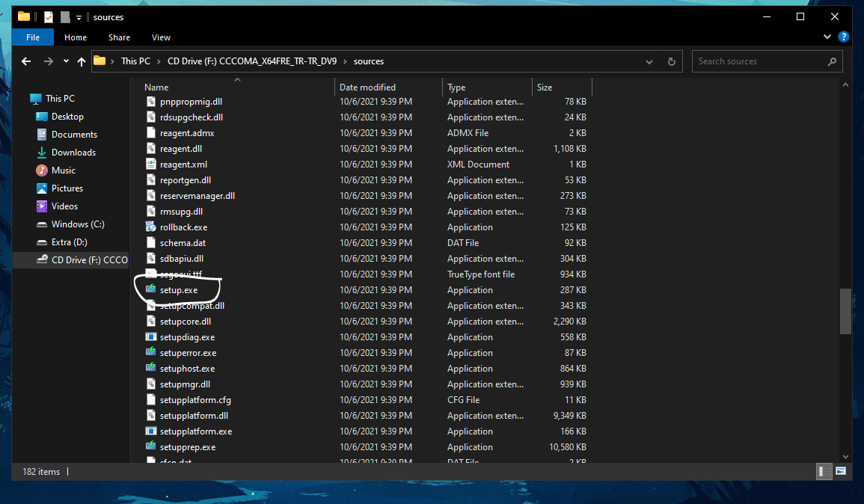Click the sources breadcrumb segment
This screenshot has width=864, height=504.
(369, 61)
